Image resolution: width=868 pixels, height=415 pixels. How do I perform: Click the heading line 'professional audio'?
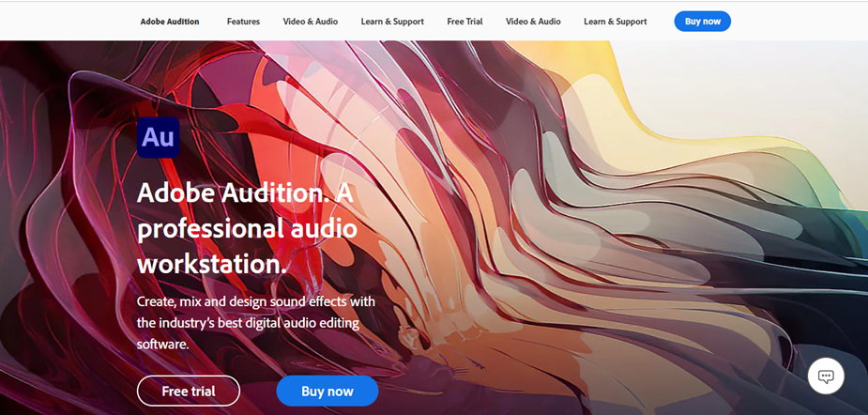[247, 228]
